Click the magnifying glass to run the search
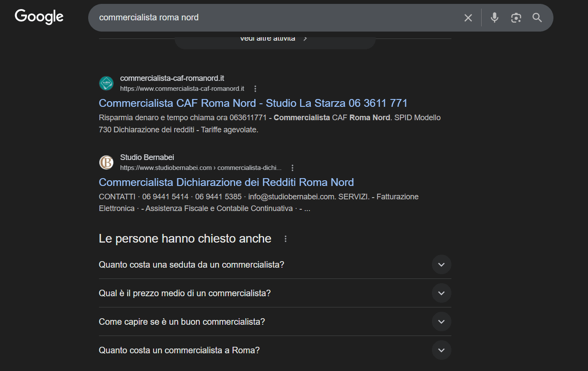Screen dimensions: 588x371 [x=537, y=18]
